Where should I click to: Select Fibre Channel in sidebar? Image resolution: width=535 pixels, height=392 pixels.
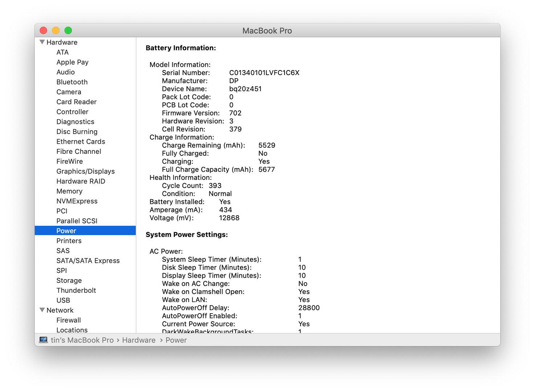(x=78, y=151)
